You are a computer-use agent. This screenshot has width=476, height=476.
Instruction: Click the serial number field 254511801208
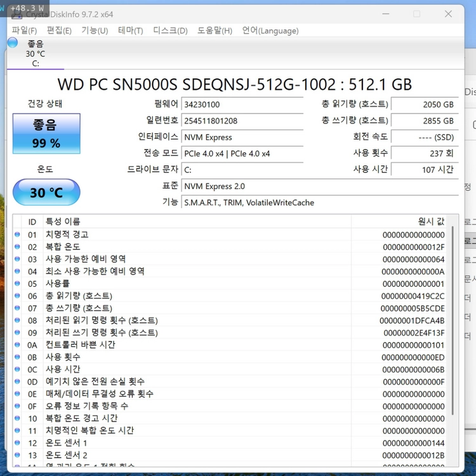click(x=242, y=121)
